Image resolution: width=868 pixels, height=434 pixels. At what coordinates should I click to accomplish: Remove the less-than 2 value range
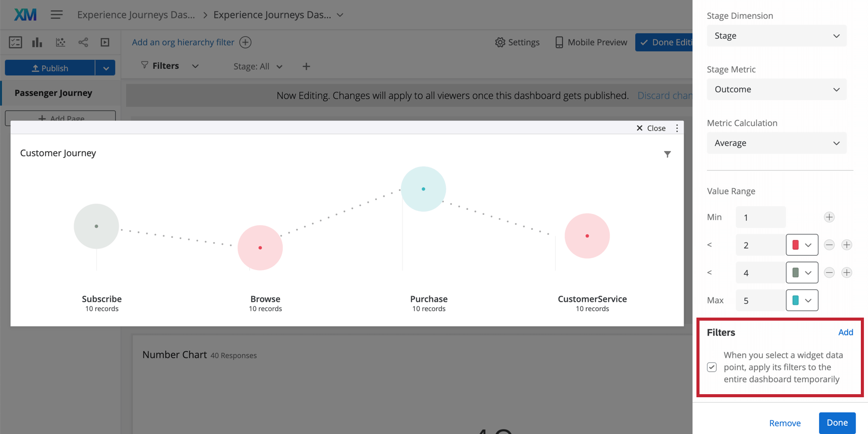click(829, 245)
